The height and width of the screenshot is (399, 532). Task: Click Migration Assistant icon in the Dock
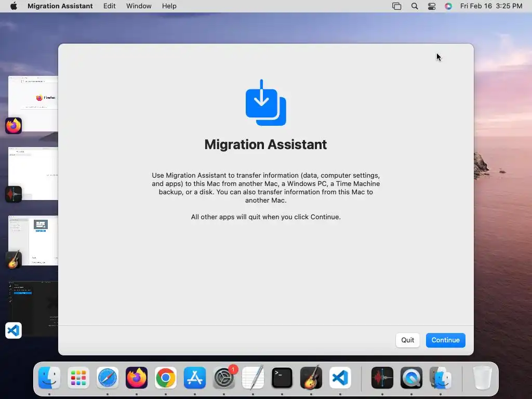(x=441, y=378)
